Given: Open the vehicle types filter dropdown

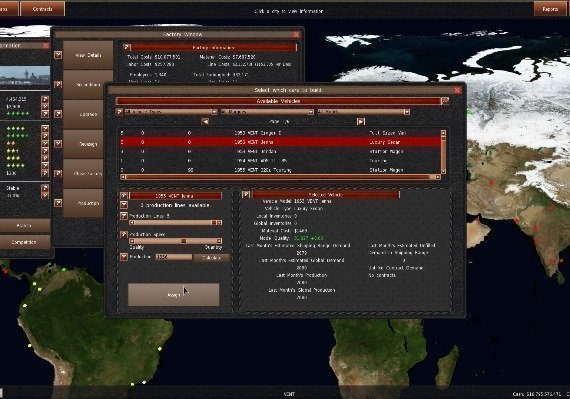Looking at the screenshot, I should point(171,112).
